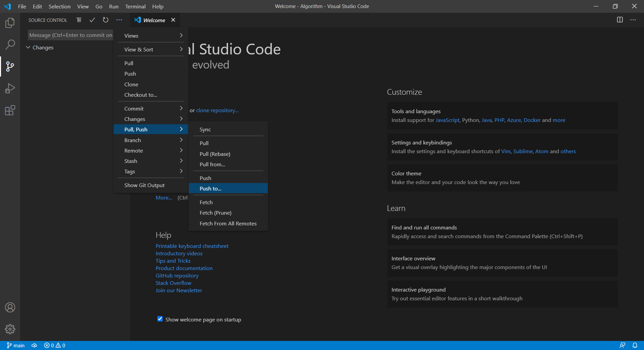Image resolution: width=644 pixels, height=350 pixels.
Task: Open the Search view in activity bar
Action: click(x=10, y=44)
